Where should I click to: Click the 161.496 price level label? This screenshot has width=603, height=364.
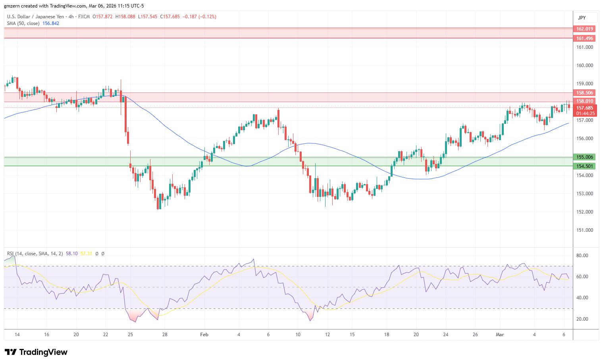(x=585, y=39)
